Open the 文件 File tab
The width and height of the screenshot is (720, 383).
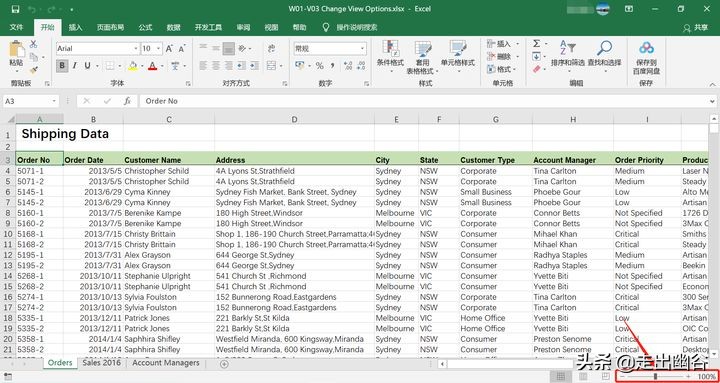tap(17, 28)
